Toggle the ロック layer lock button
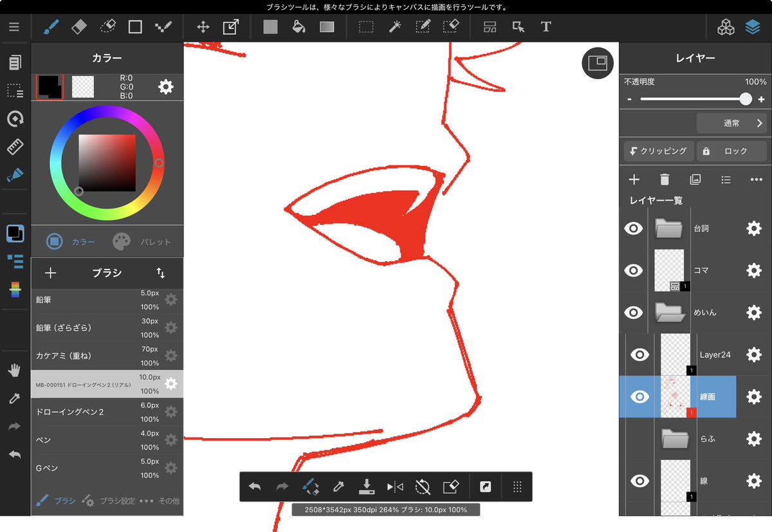Viewport: 772px width, 532px height. pos(731,151)
